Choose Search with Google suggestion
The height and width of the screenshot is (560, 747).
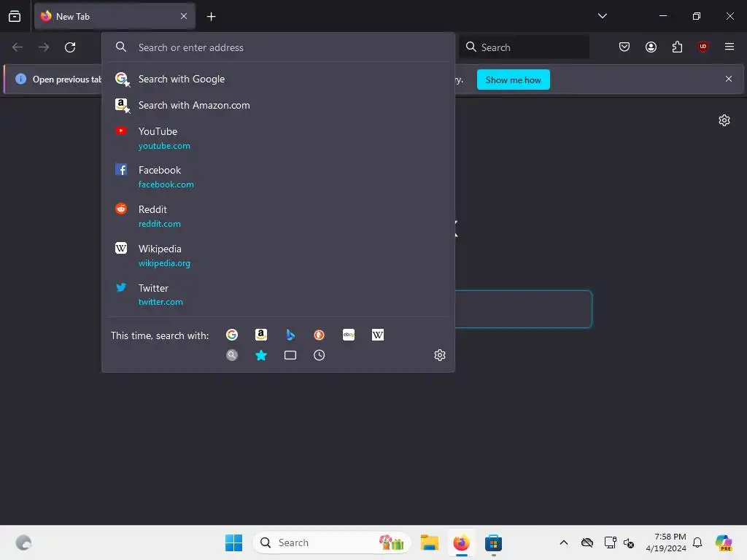click(x=278, y=79)
